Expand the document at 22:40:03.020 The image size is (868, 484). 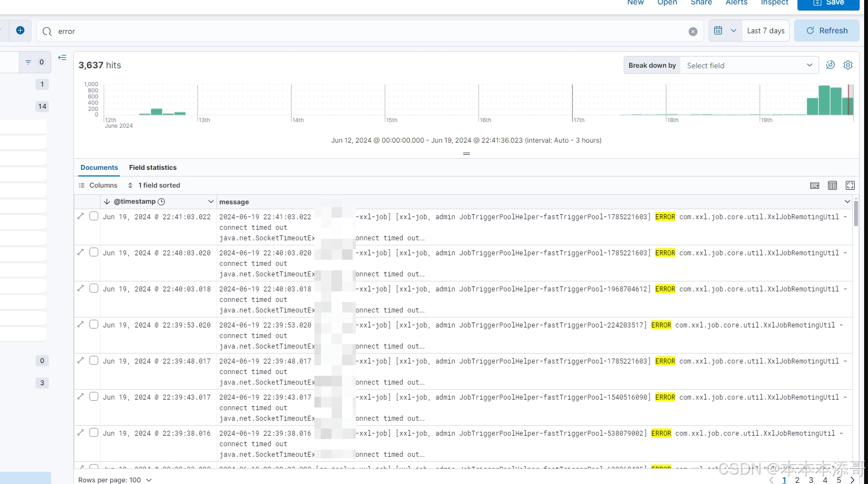click(x=81, y=252)
